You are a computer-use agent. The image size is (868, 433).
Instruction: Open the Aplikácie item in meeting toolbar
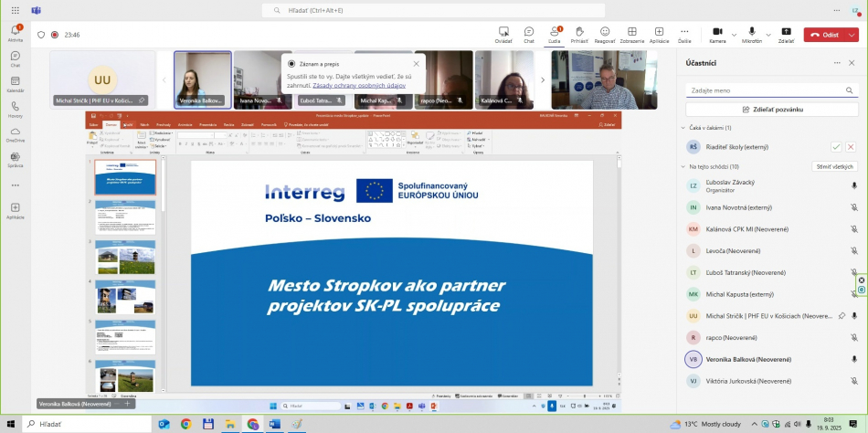tap(659, 34)
